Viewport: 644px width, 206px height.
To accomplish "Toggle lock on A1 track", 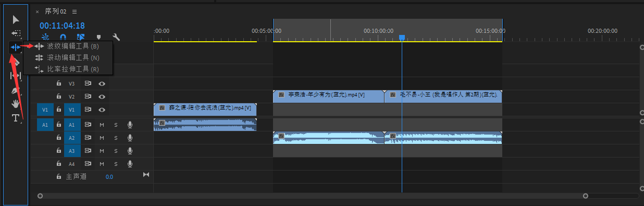I will tap(59, 125).
